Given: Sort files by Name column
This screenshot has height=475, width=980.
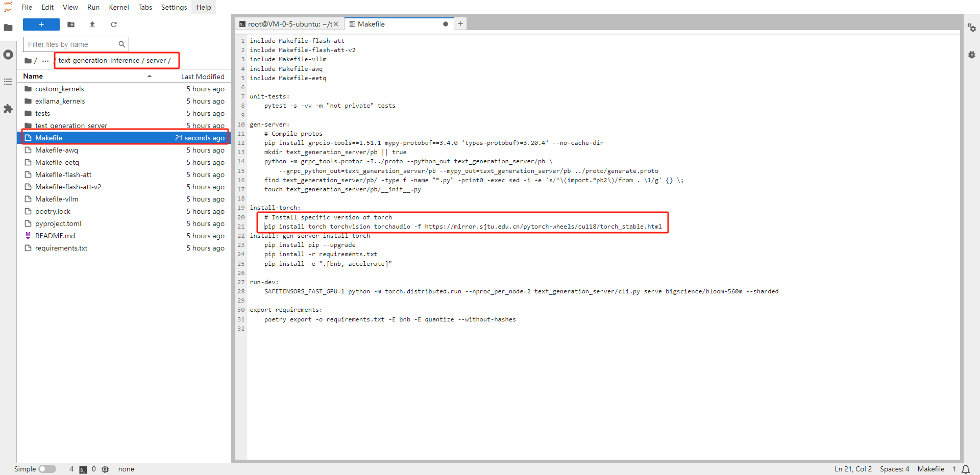Looking at the screenshot, I should (x=89, y=76).
